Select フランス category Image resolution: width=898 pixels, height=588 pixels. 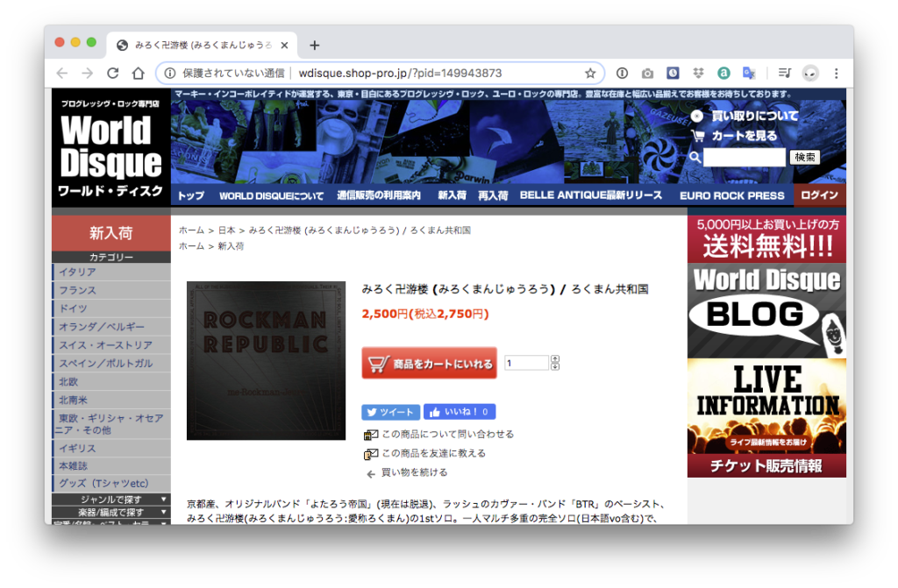pos(111,290)
